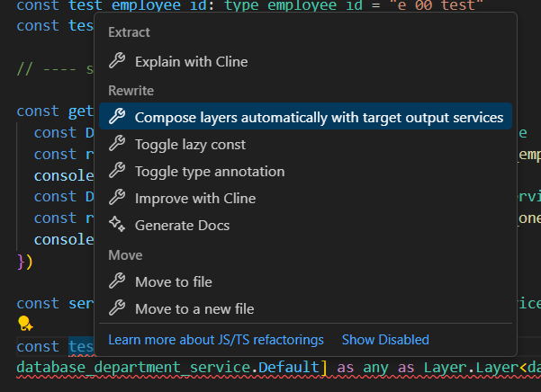
Task: Click the wrench icon beside Toggle lazy const
Action: pos(117,143)
